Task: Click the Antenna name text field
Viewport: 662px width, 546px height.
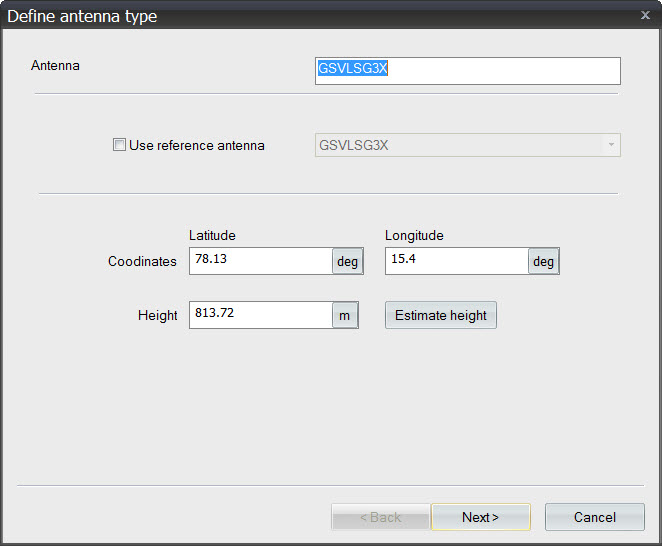Action: pyautogui.click(x=467, y=71)
